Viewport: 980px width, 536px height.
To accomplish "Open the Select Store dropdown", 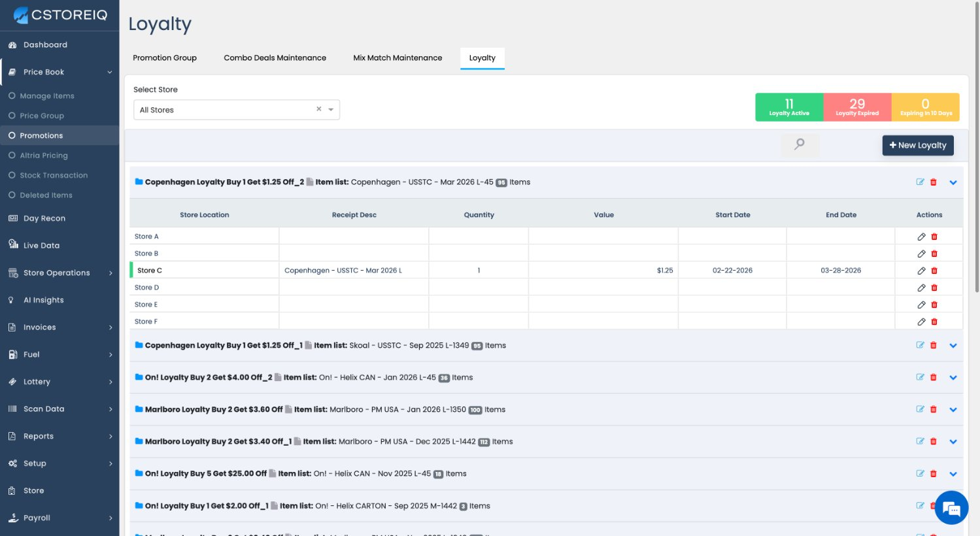I will [331, 110].
